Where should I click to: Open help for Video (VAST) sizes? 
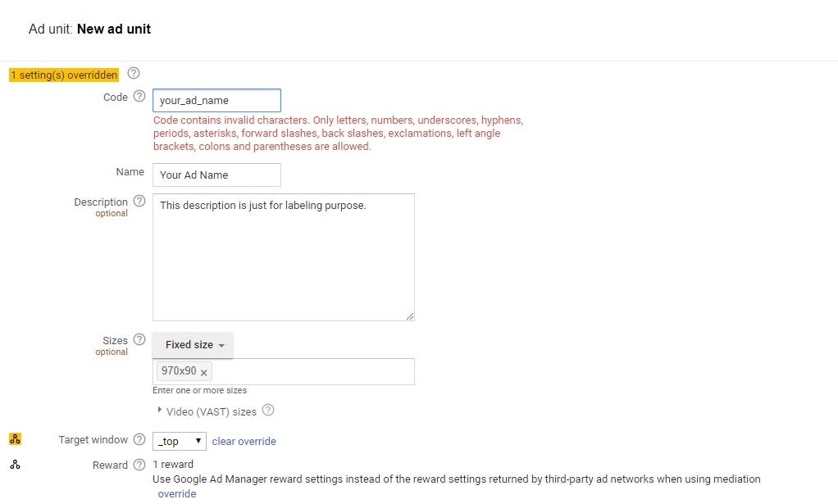(268, 410)
